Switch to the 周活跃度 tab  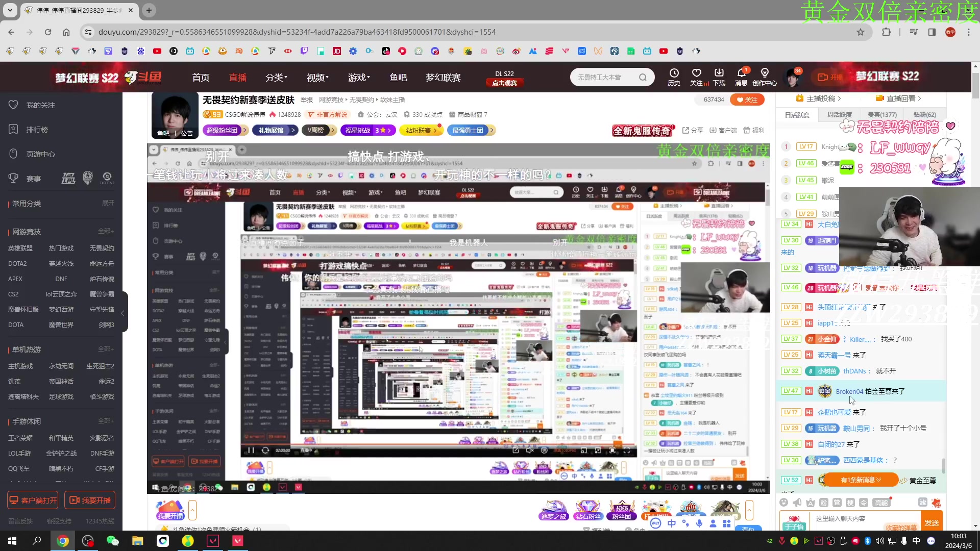[840, 115]
